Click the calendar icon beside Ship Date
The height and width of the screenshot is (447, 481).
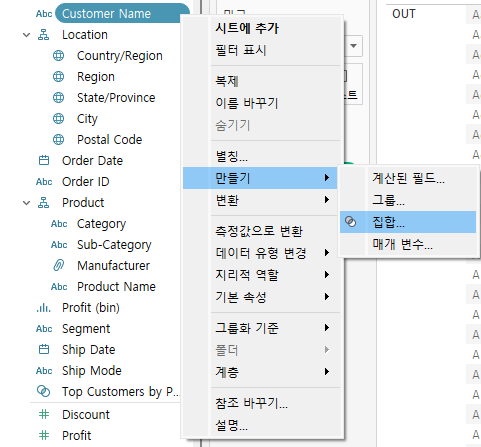click(44, 350)
